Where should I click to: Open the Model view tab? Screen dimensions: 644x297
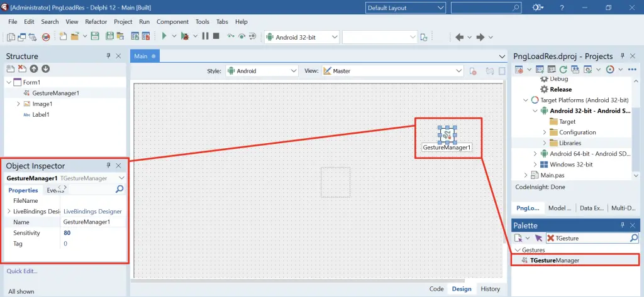pos(560,208)
